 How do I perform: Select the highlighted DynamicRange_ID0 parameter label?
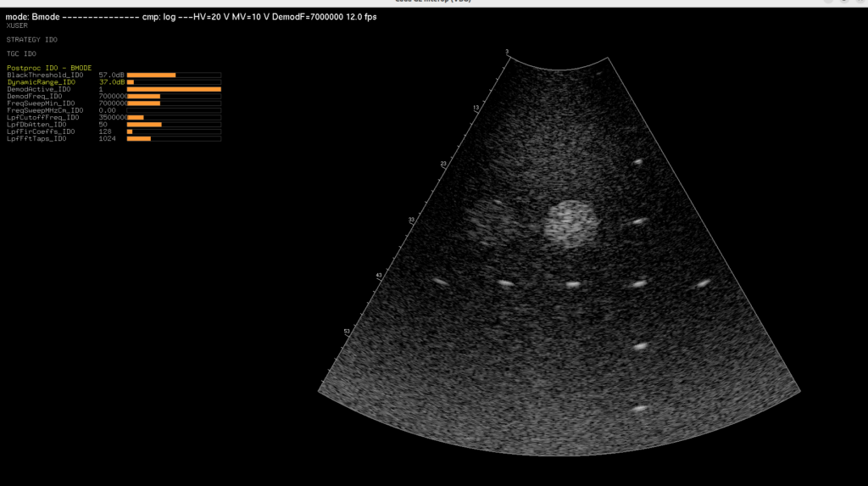coord(41,82)
